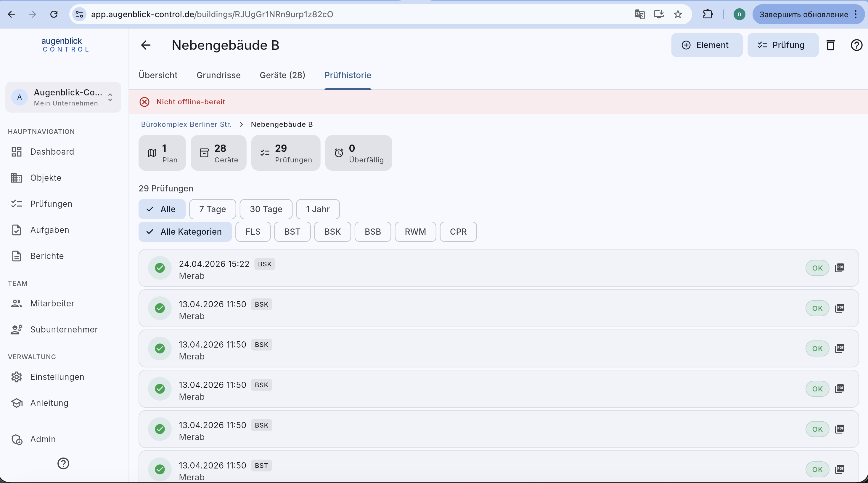Click the browser back arrow

click(x=12, y=14)
